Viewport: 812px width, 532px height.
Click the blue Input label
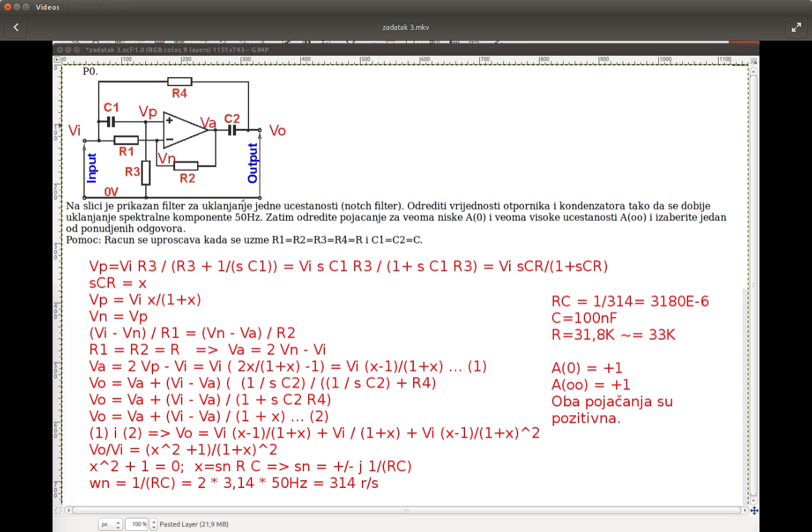(91, 168)
